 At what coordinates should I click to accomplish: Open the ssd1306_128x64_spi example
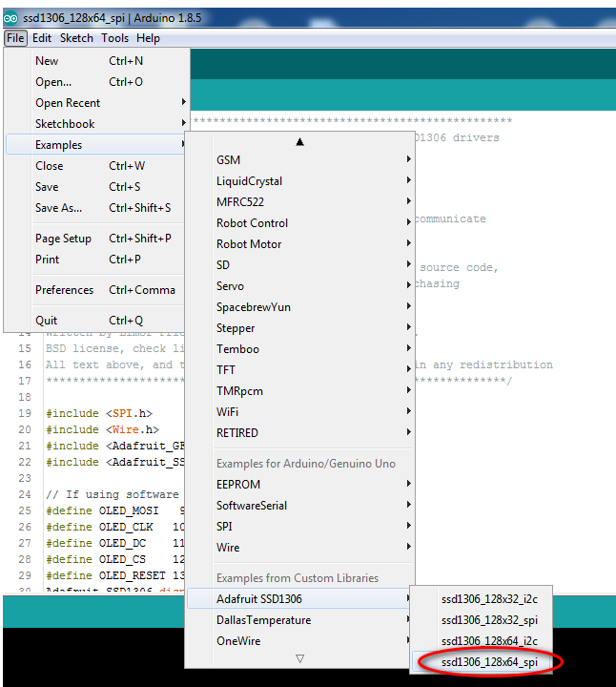coord(482,662)
